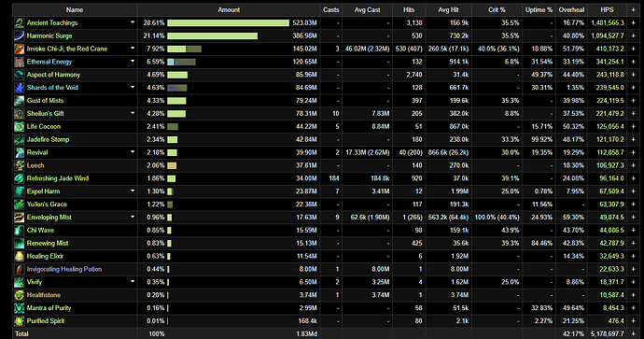Click the Sheilun's Gift icon
This screenshot has width=644, height=339.
point(20,113)
